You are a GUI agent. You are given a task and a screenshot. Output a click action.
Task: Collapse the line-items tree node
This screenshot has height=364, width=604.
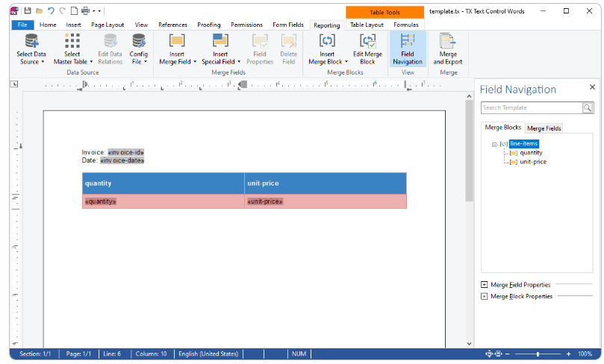click(494, 145)
